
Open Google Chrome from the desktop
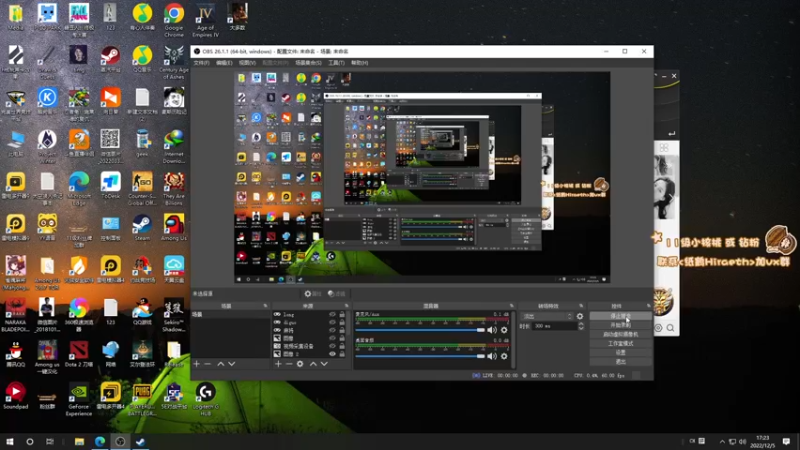click(173, 20)
